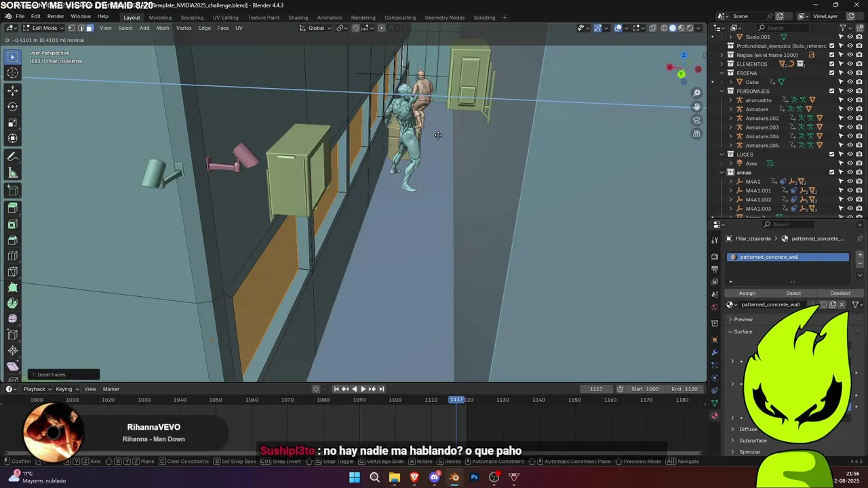
Task: Toggle proportional editing
Action: pos(381,28)
